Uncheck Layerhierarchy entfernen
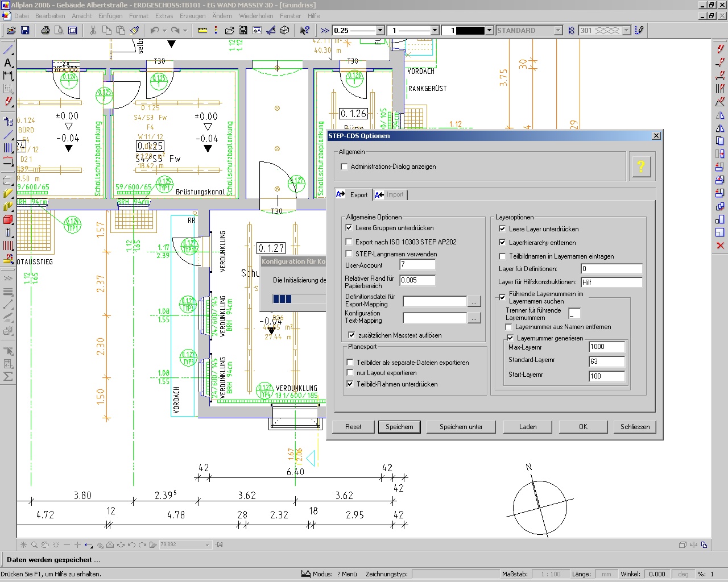The image size is (728, 582). (x=502, y=243)
